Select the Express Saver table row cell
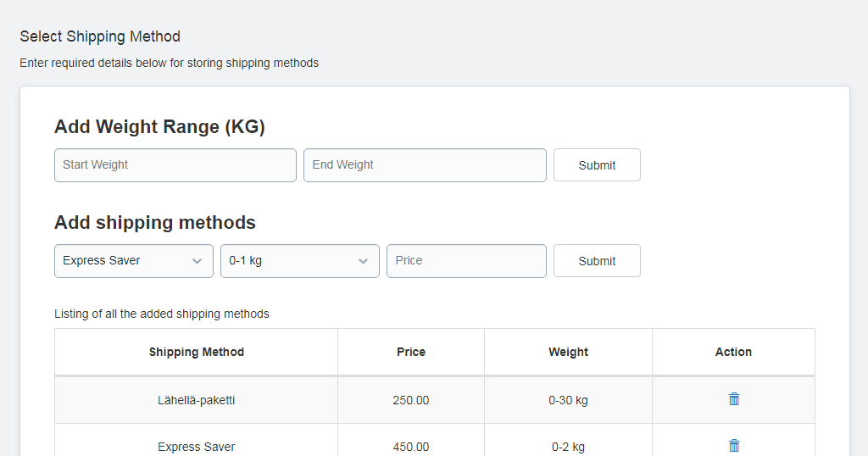The width and height of the screenshot is (868, 456). coord(196,444)
